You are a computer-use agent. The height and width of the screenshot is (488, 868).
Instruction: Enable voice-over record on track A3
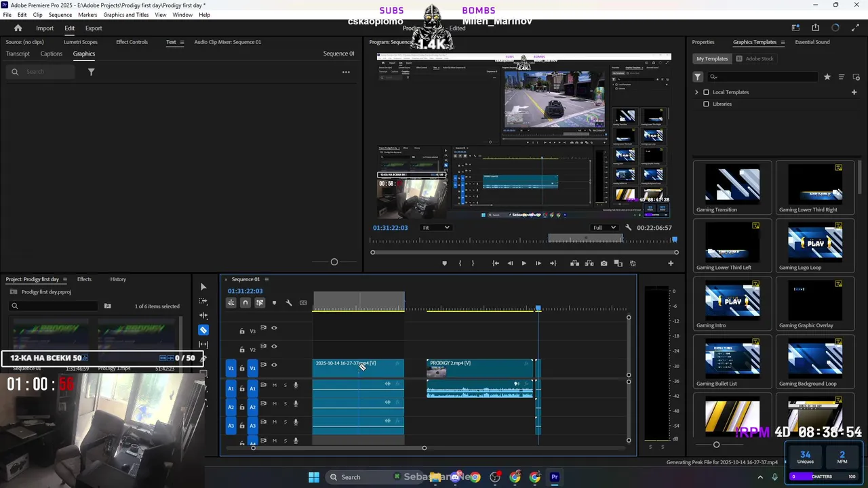(x=296, y=422)
